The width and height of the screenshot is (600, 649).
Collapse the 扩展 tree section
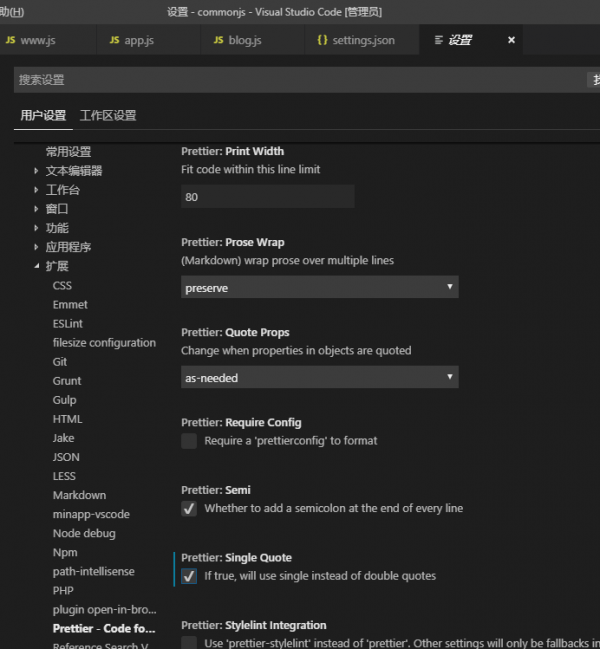tap(36, 266)
